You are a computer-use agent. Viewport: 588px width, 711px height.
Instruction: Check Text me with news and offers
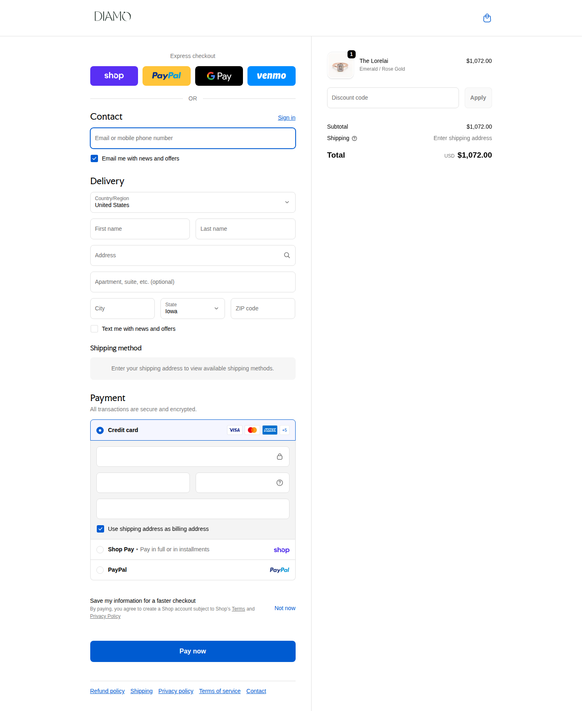tap(94, 329)
